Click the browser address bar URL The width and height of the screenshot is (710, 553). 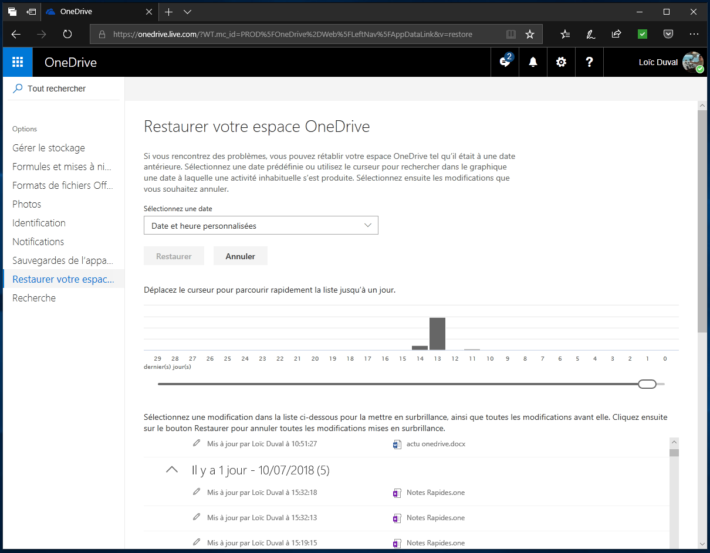[293, 34]
